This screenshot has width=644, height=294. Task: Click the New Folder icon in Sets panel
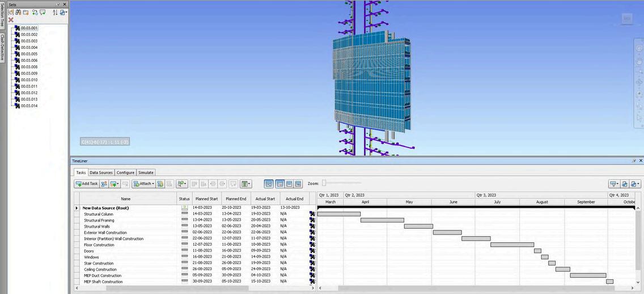(26, 12)
